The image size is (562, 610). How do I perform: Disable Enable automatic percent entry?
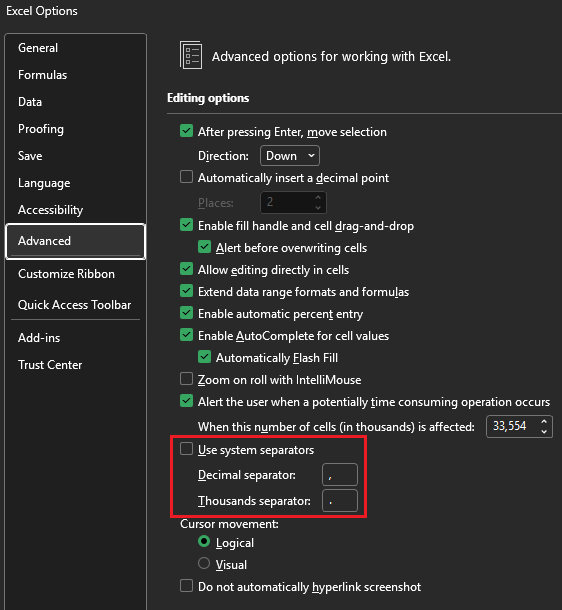(x=186, y=313)
